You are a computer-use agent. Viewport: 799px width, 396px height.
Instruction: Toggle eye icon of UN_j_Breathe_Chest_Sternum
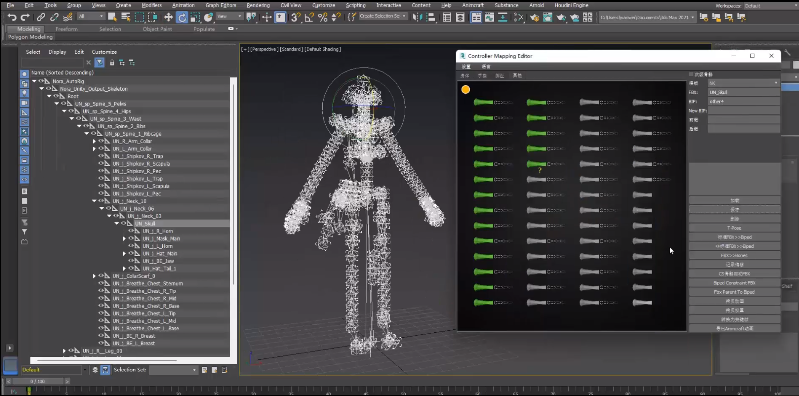click(x=101, y=283)
